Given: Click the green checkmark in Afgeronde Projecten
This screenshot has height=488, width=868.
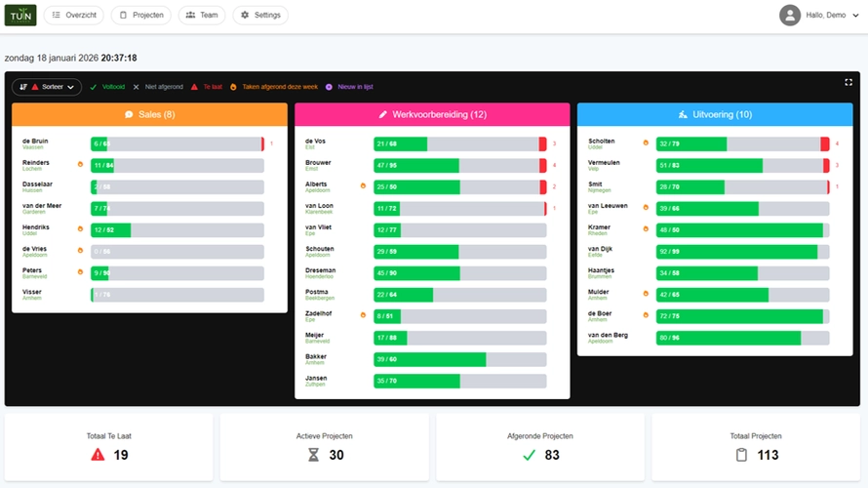Looking at the screenshot, I should click(x=529, y=455).
